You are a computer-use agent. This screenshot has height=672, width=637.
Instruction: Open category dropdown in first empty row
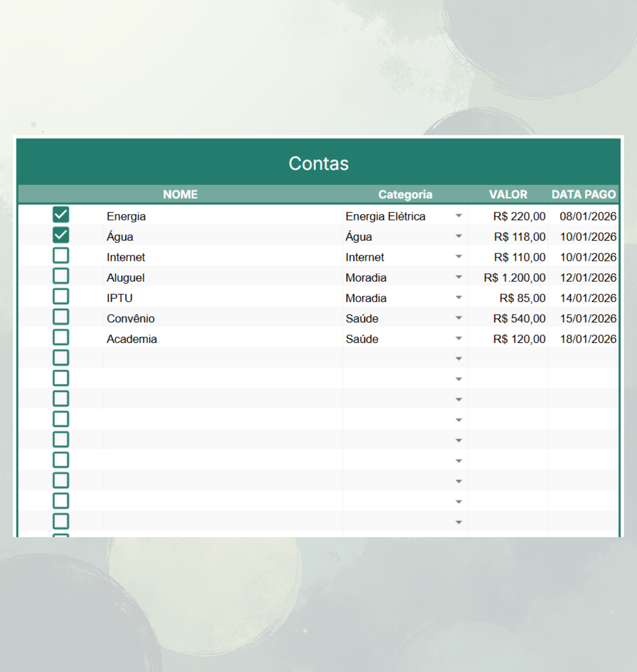[458, 359]
